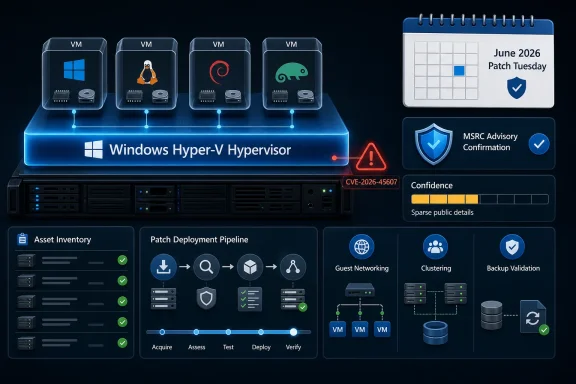The width and height of the screenshot is (576, 384).
Task: Click the cluster database cylinder icon
Action: [435, 333]
